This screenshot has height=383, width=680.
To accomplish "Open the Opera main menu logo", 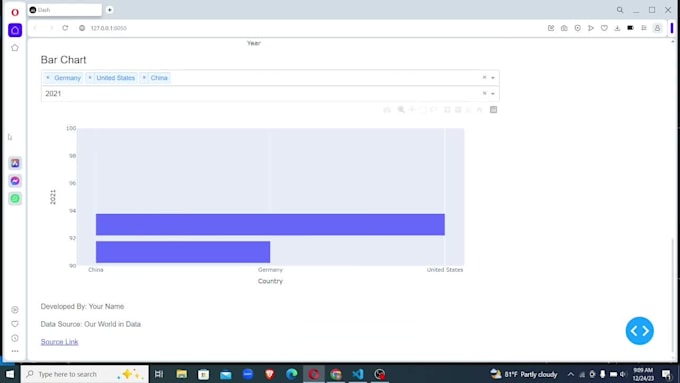I will tap(15, 12).
